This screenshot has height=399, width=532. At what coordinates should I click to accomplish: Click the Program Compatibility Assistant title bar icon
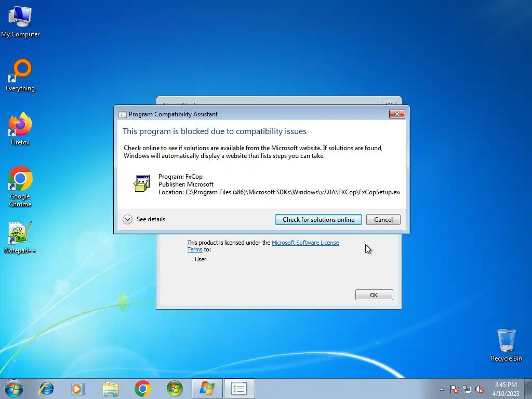(x=122, y=114)
